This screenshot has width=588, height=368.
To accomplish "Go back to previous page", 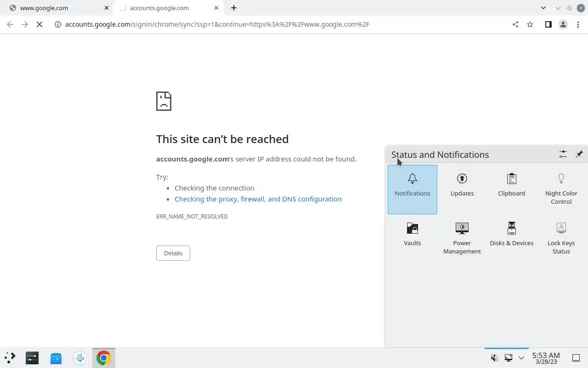I will [10, 24].
